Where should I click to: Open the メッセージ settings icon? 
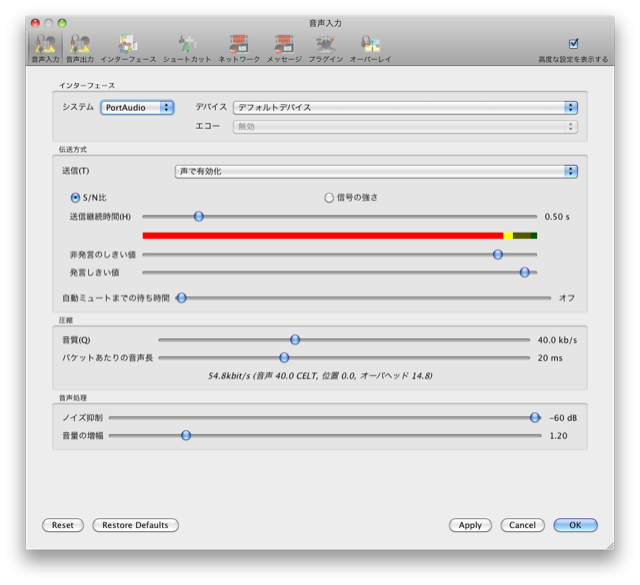point(284,47)
